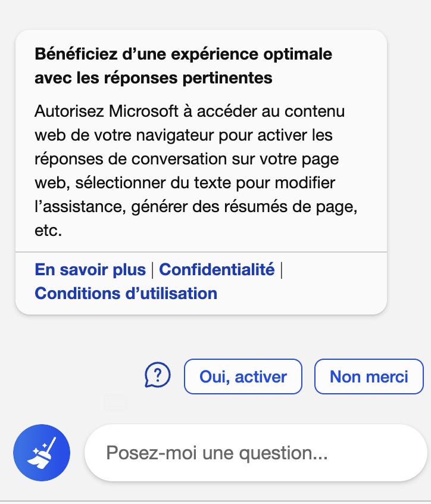
Task: Click the separator bar after "En savoir plus"
Action: [x=152, y=270]
